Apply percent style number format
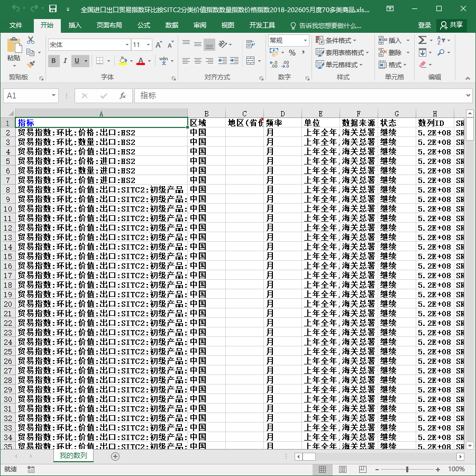 [x=292, y=53]
